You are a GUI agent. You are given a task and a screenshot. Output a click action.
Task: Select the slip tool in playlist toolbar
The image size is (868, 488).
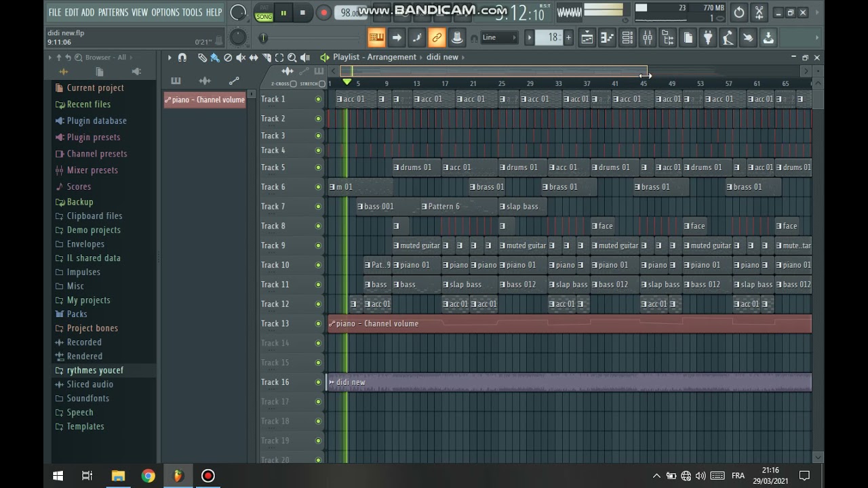click(254, 58)
